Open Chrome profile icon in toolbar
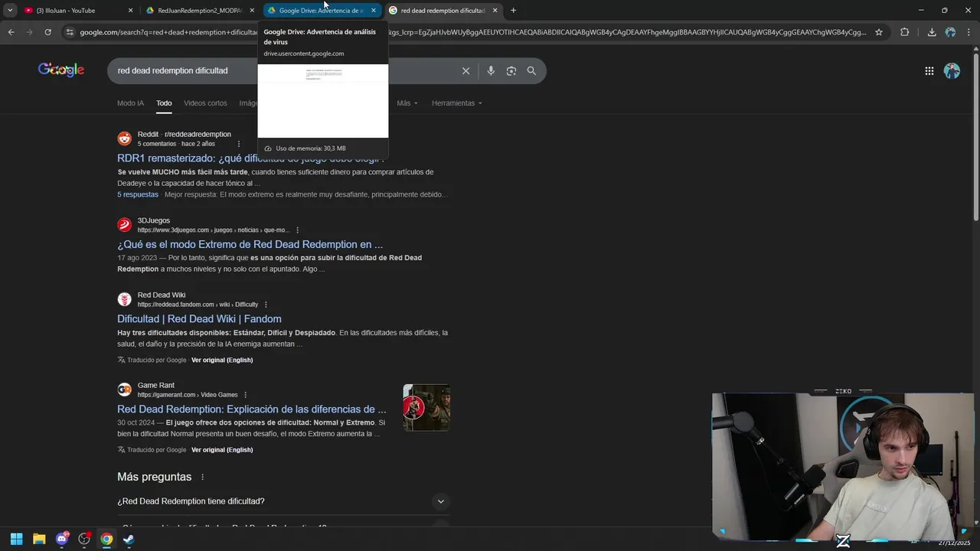 click(x=950, y=32)
